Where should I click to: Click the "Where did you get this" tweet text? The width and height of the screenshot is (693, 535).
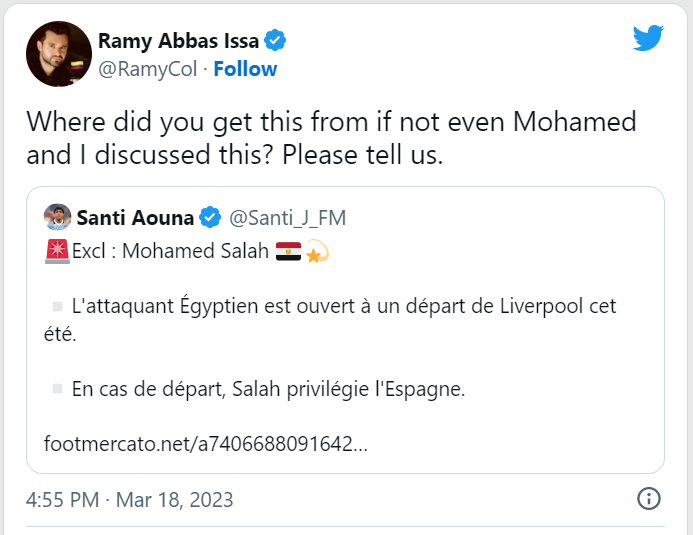[330, 139]
